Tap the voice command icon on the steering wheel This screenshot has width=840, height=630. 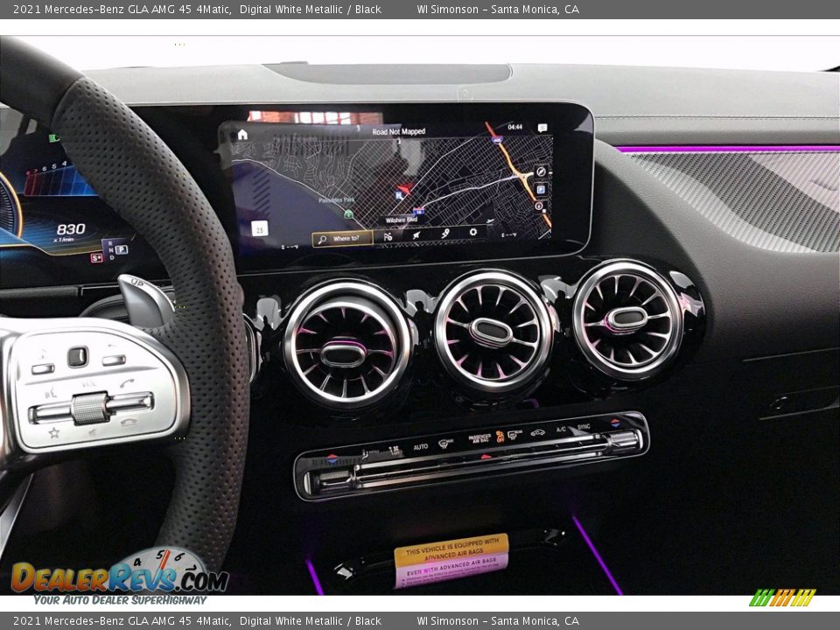(x=51, y=394)
